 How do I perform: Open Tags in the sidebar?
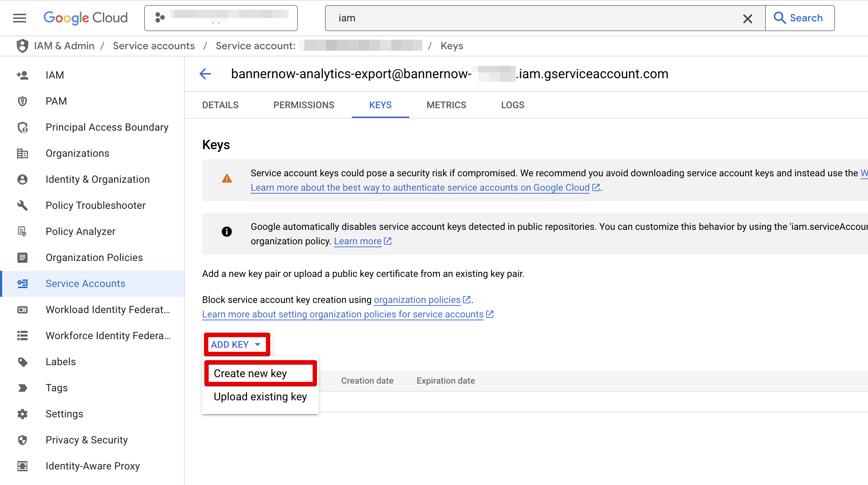point(57,388)
